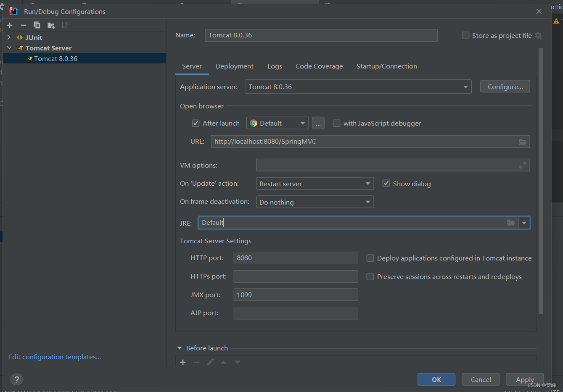Click the HTTP port field
This screenshot has height=392, width=563.
pyautogui.click(x=296, y=258)
